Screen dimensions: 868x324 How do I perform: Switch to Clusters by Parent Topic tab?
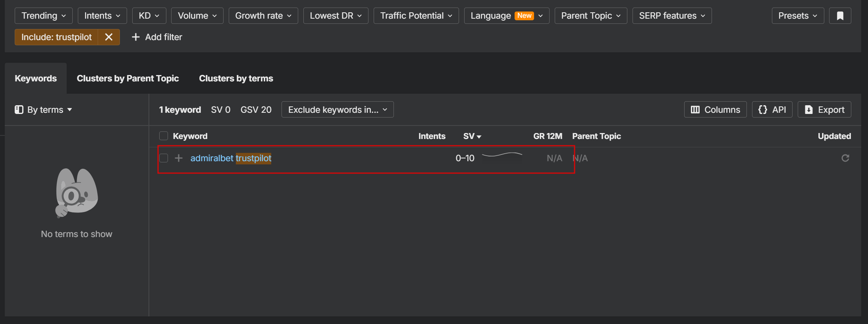pyautogui.click(x=128, y=79)
